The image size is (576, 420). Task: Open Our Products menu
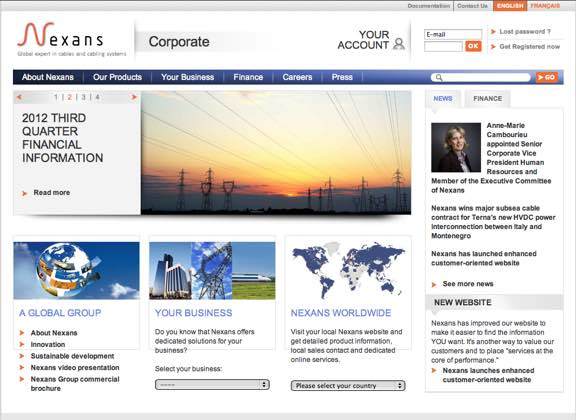[117, 77]
